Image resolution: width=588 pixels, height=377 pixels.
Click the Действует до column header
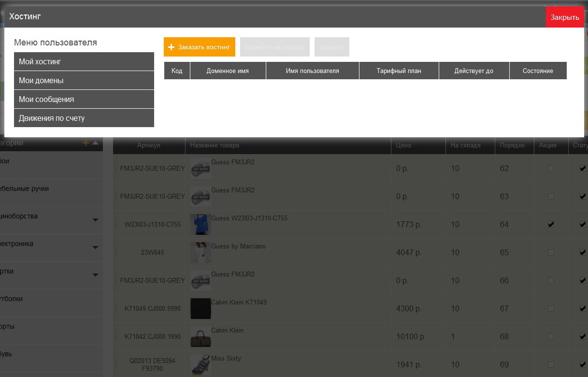[474, 71]
